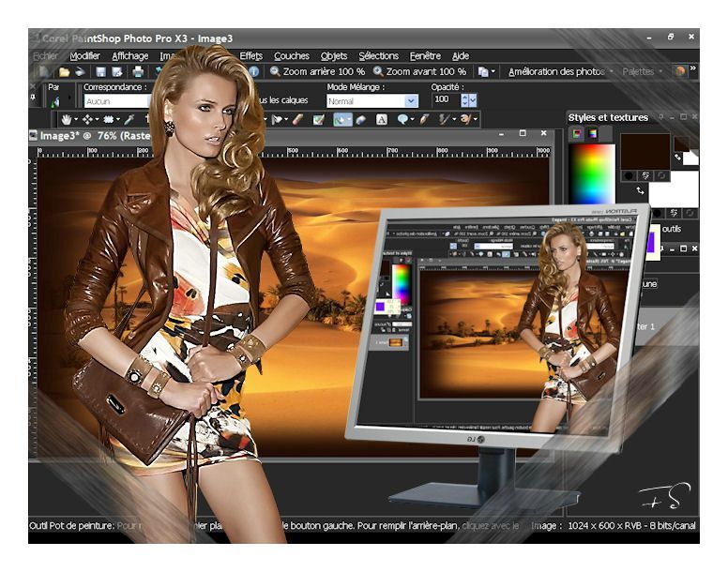
Task: Click the Image3* @ 76% document title
Action: click(x=95, y=135)
